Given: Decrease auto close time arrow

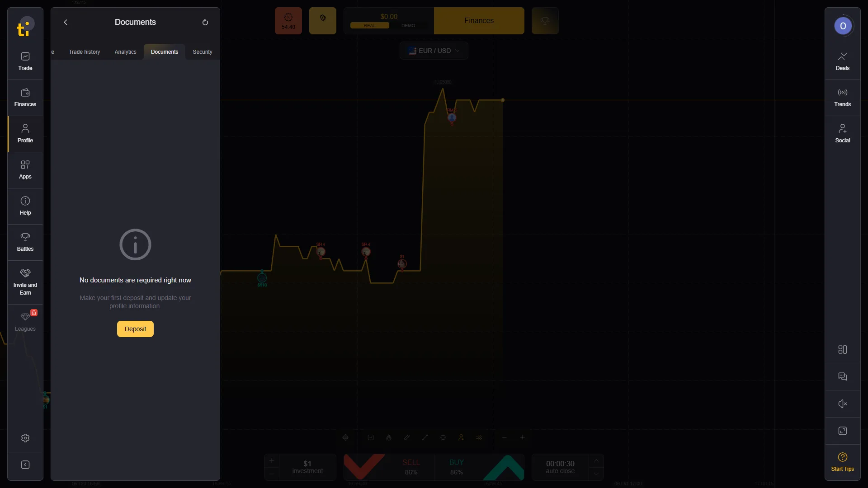Looking at the screenshot, I should (x=596, y=474).
